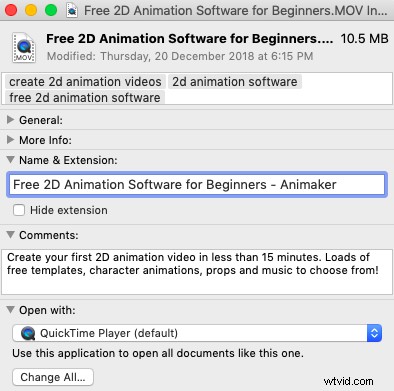Select the '2d animation software' tag

235,82
